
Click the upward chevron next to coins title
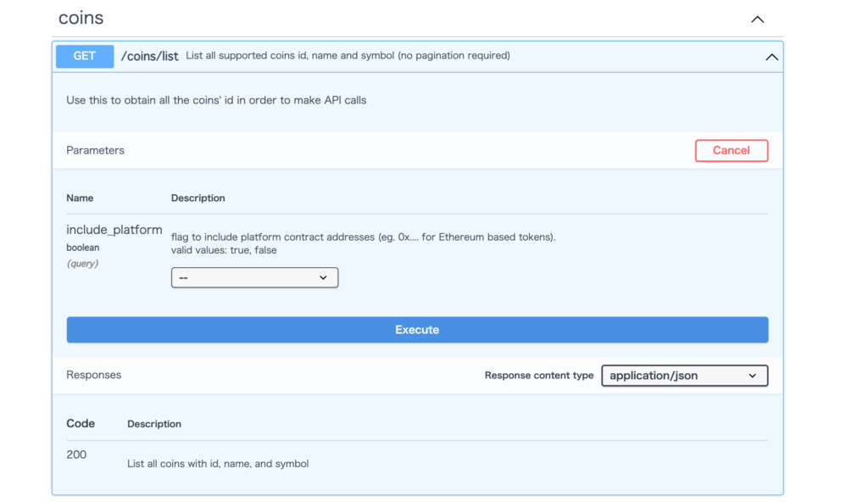(x=757, y=18)
